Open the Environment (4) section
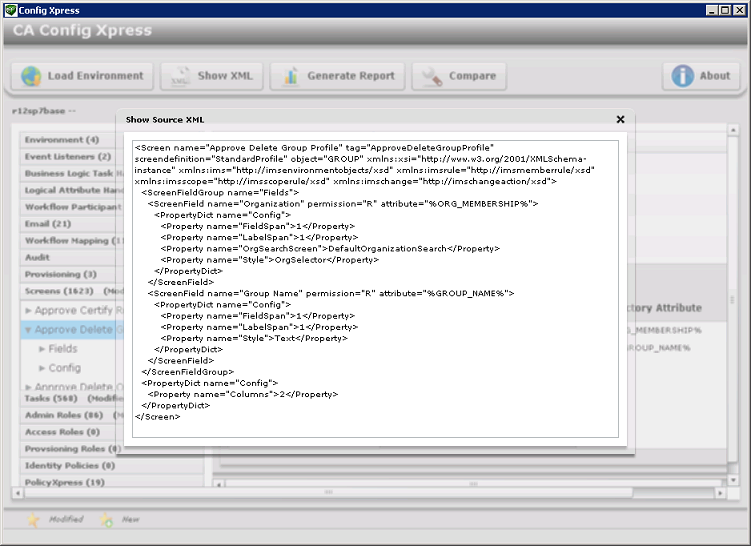Viewport: 751px width, 546px height. pyautogui.click(x=62, y=140)
